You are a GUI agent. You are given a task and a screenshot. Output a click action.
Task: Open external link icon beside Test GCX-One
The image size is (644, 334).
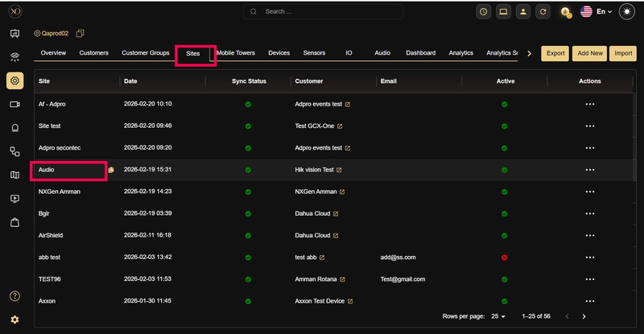coord(340,126)
